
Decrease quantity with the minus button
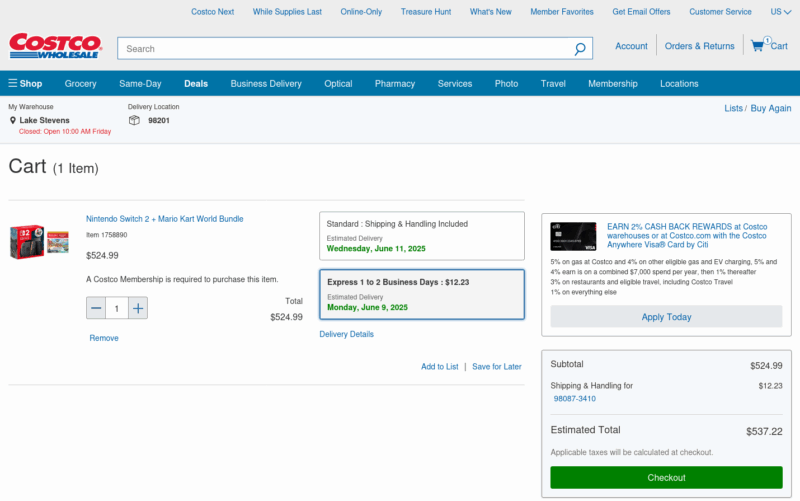[96, 308]
